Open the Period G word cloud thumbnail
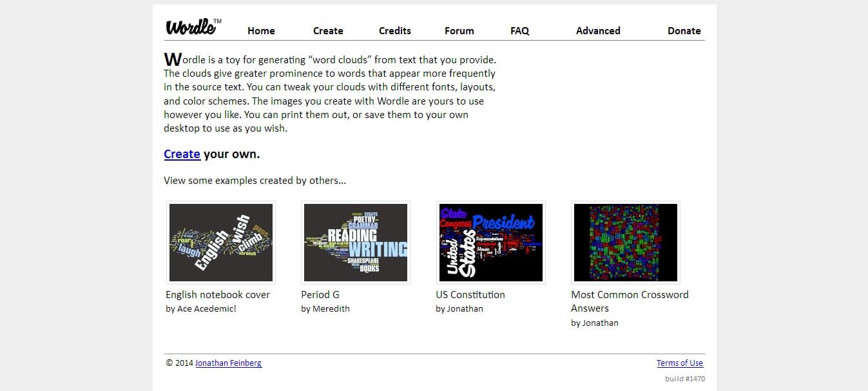The height and width of the screenshot is (391, 868). tap(356, 243)
